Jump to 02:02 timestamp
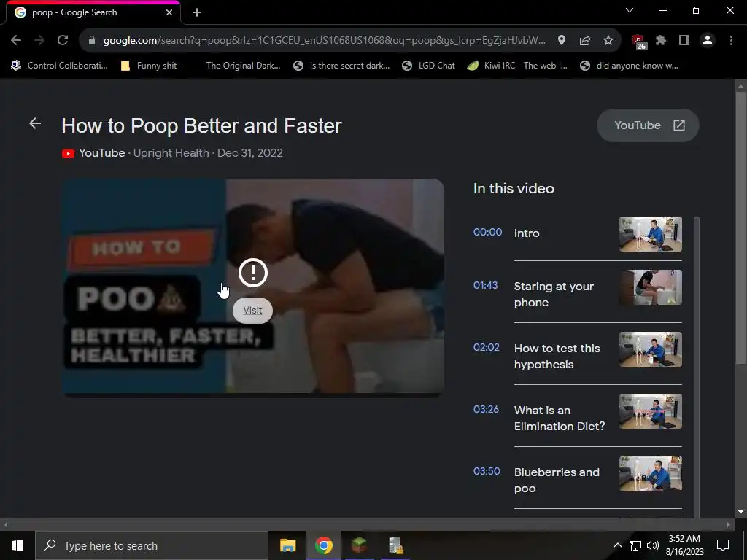The image size is (747, 560). (486, 347)
